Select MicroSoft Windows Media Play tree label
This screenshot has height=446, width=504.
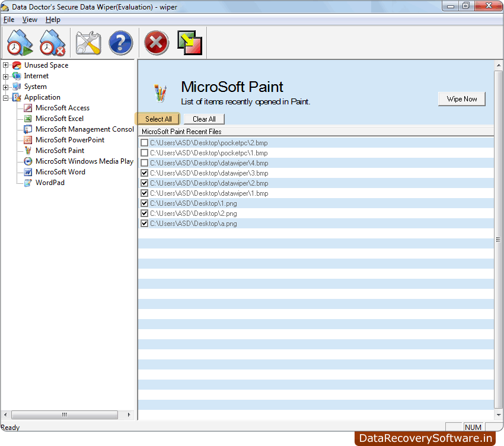tap(84, 161)
